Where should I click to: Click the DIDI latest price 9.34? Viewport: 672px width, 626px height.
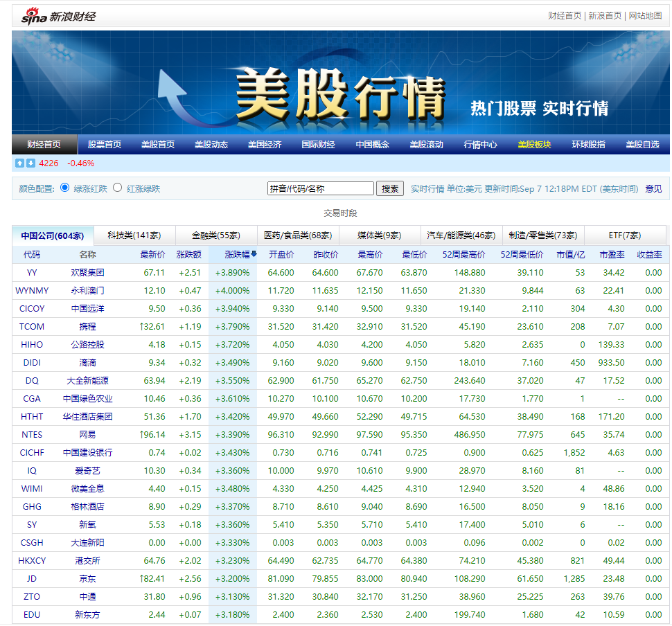pyautogui.click(x=157, y=362)
